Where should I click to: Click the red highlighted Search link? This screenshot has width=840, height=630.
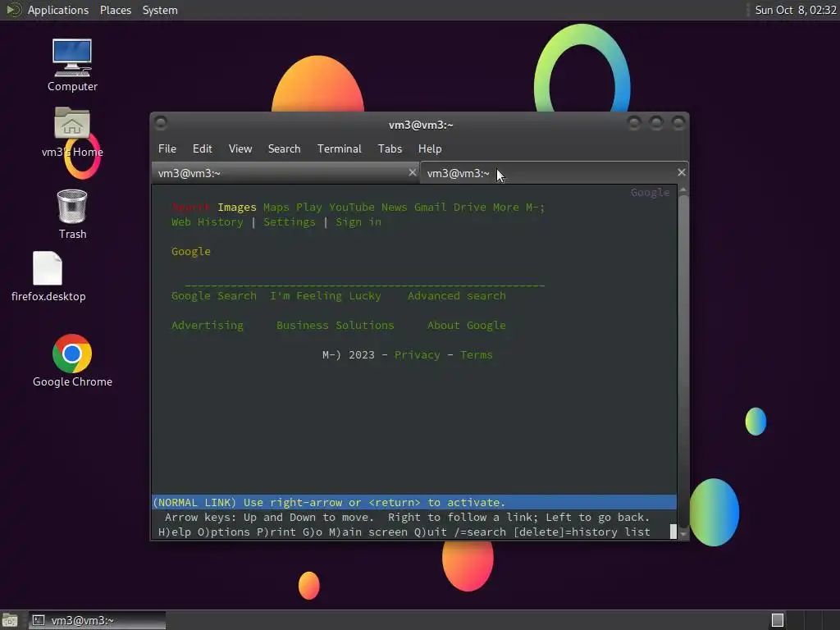point(190,208)
